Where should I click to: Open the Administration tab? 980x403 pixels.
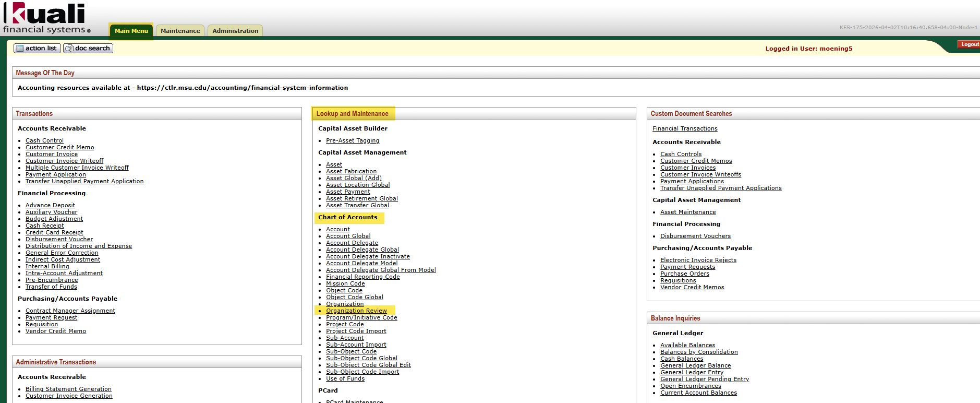pos(235,31)
